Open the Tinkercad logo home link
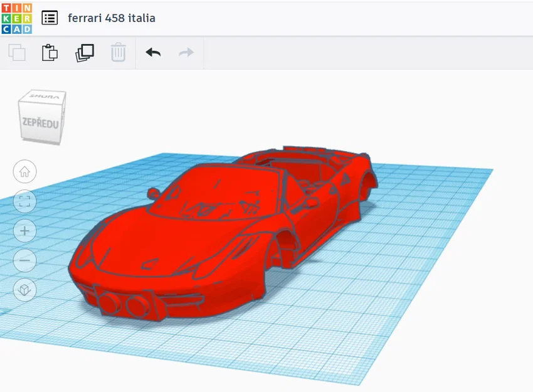Image resolution: width=533 pixels, height=392 pixels. point(17,18)
